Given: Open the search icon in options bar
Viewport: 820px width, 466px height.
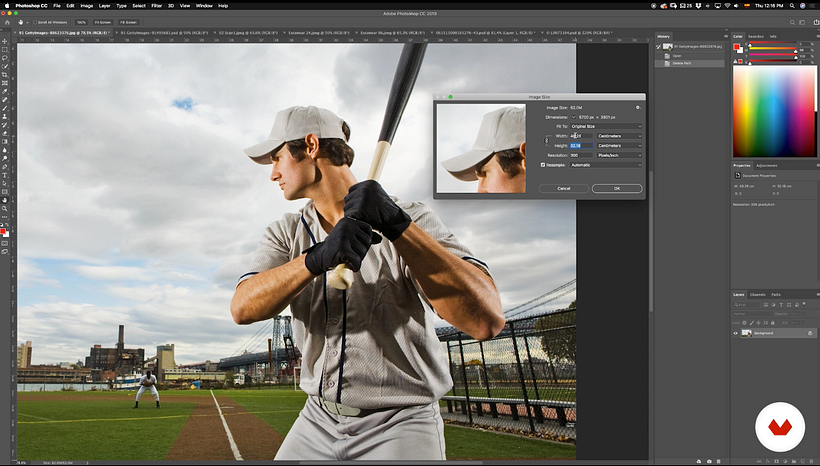Looking at the screenshot, I should click(792, 22).
